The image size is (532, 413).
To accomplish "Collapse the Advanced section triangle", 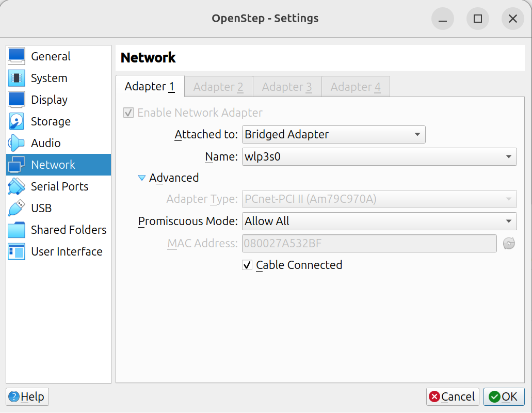I will click(142, 178).
